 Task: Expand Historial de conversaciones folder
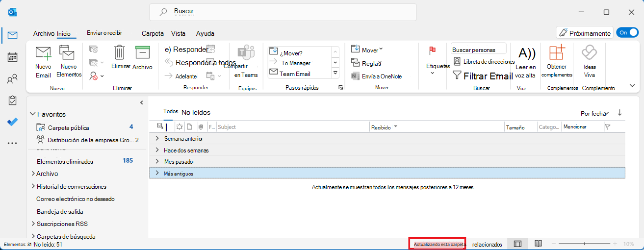(x=33, y=186)
